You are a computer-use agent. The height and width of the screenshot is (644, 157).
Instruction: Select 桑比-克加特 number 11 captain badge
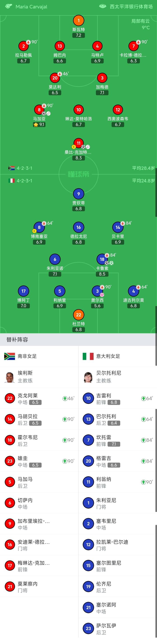point(78,143)
